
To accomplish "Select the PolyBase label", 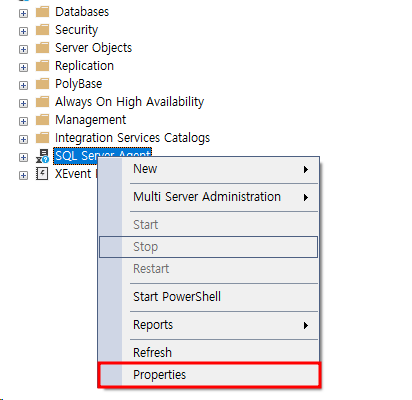I will tap(78, 84).
